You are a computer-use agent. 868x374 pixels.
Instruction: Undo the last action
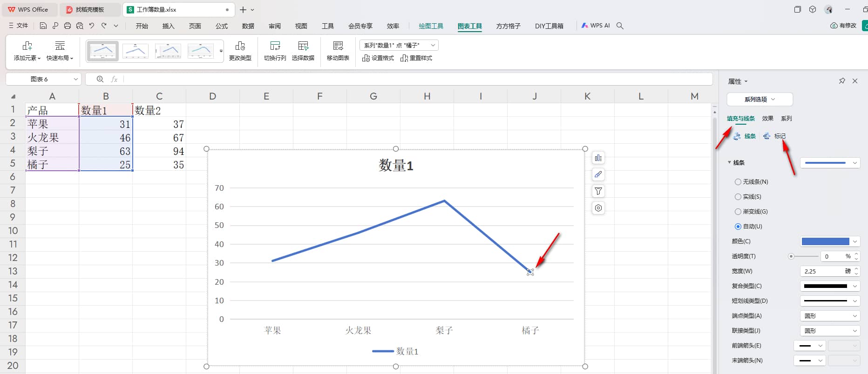point(92,26)
